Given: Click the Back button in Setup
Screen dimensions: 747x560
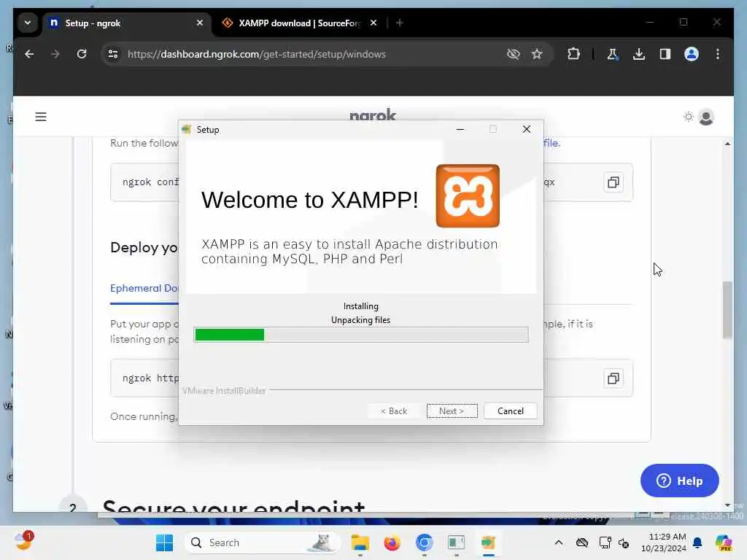Looking at the screenshot, I should coord(393,411).
